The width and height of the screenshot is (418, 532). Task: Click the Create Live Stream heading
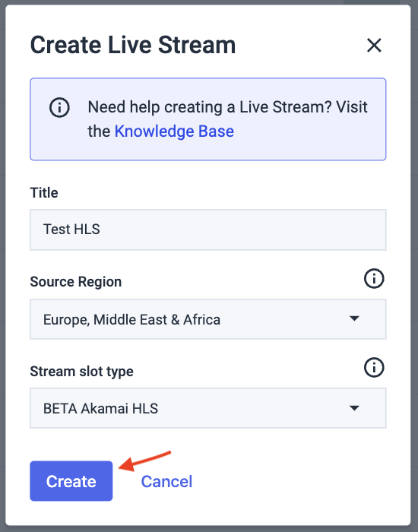[133, 45]
